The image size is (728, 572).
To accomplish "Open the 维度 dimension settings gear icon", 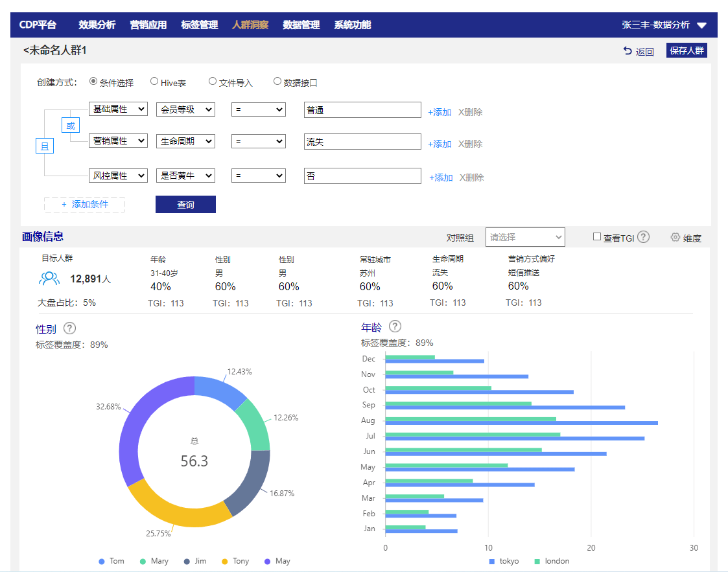I will click(x=674, y=237).
